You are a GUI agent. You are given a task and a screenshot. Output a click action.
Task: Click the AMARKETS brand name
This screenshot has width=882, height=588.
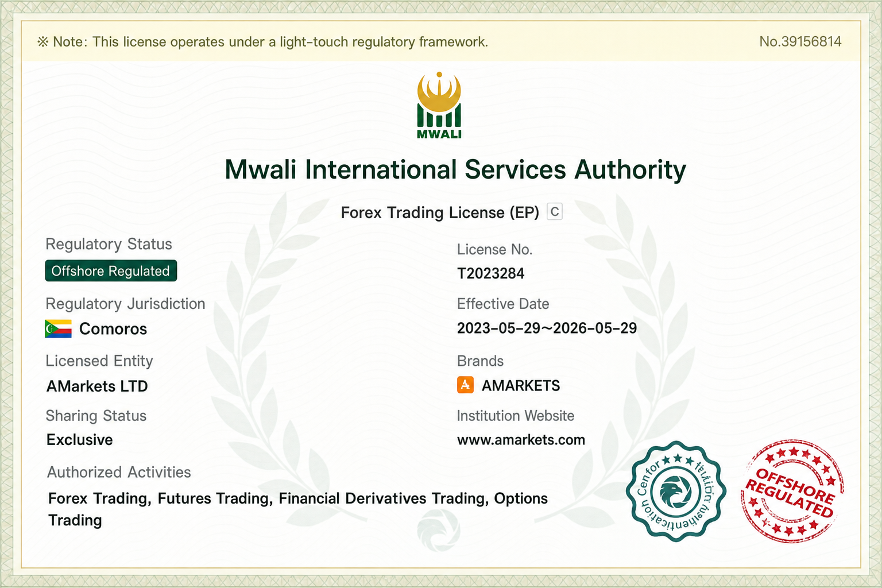click(x=521, y=385)
